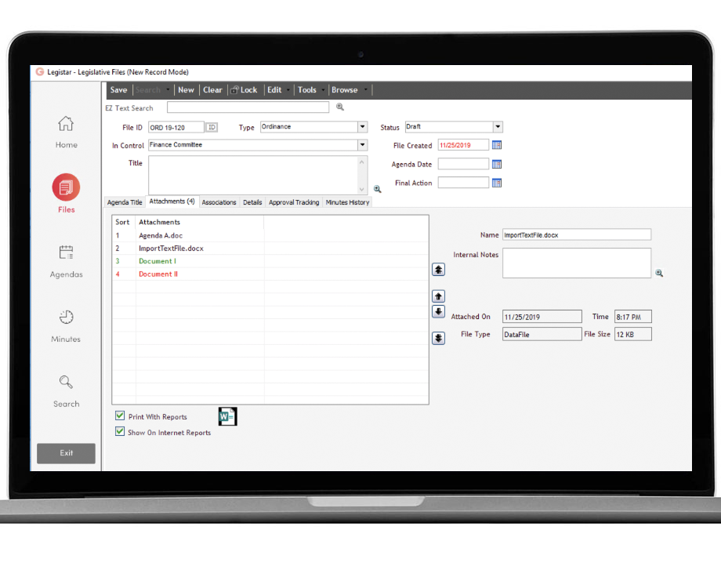Click the File ID input field

click(x=176, y=128)
